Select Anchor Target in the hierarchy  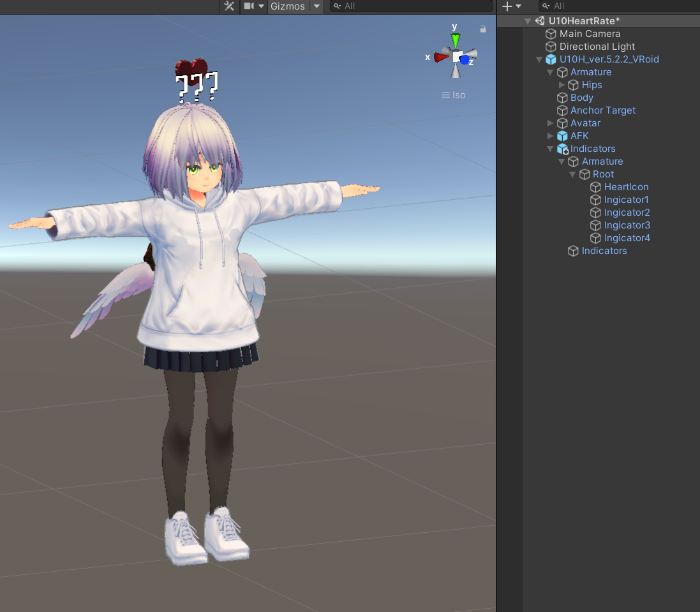(602, 110)
